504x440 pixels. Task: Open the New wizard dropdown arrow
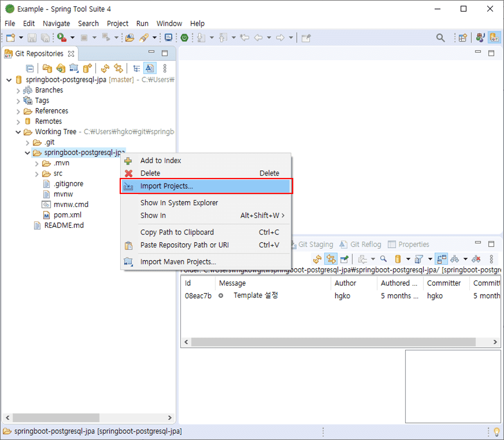tap(21, 38)
